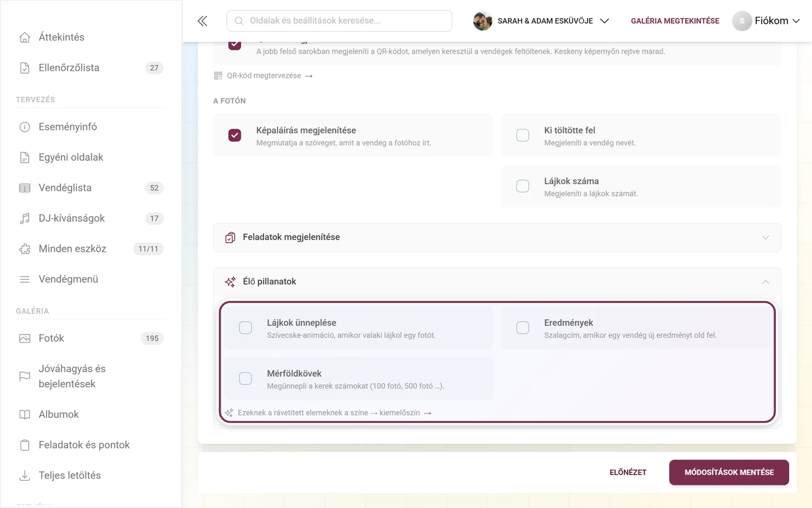Image resolution: width=812 pixels, height=508 pixels.
Task: Click the Jóváhagyás flag icon
Action: (25, 376)
